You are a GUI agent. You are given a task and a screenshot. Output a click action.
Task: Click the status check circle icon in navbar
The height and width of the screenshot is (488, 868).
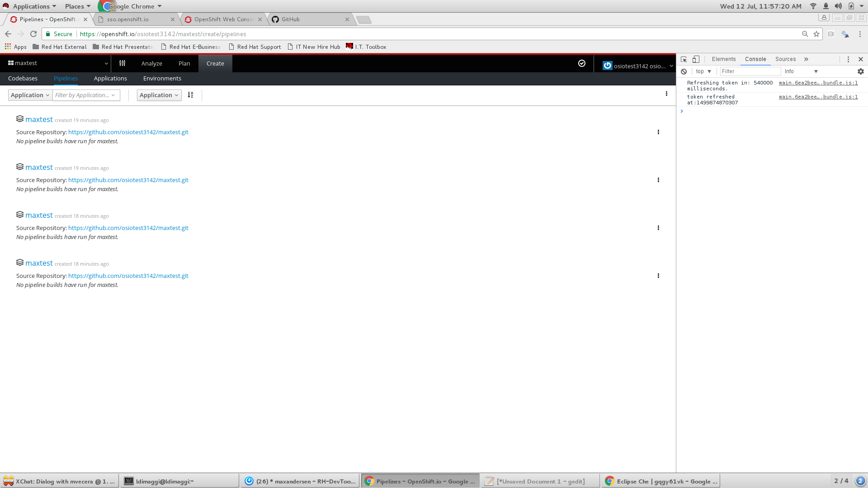(x=582, y=64)
